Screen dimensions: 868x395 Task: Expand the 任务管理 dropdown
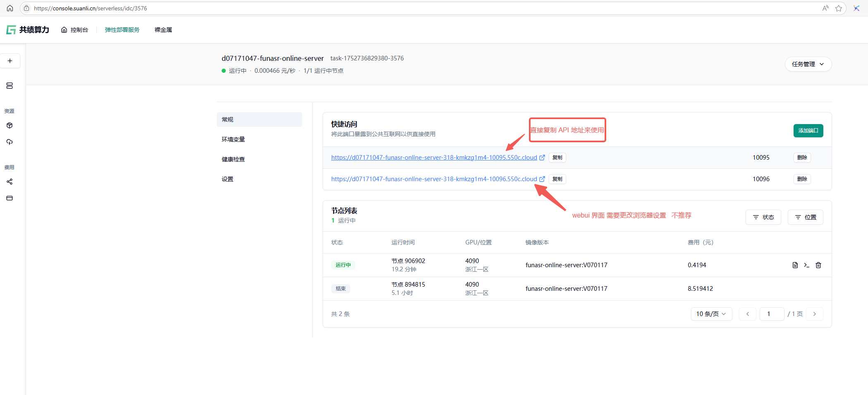(808, 64)
